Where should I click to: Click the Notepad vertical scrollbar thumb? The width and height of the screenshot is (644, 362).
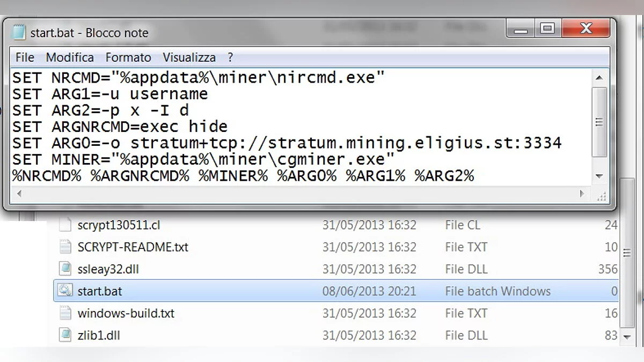pos(599,122)
